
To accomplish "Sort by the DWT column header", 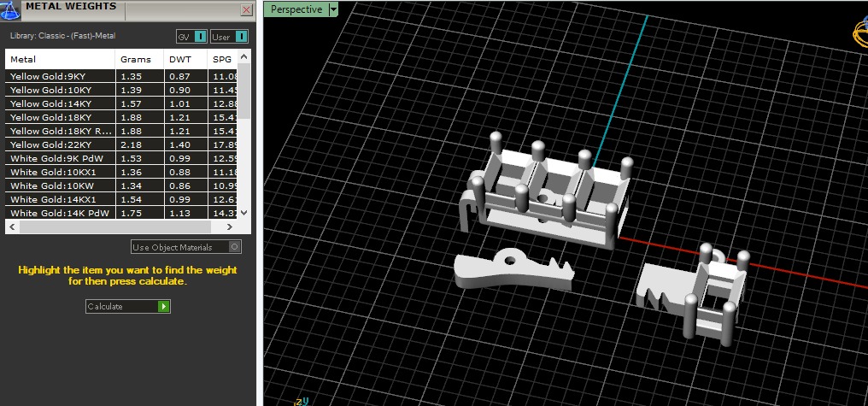I will pos(185,59).
